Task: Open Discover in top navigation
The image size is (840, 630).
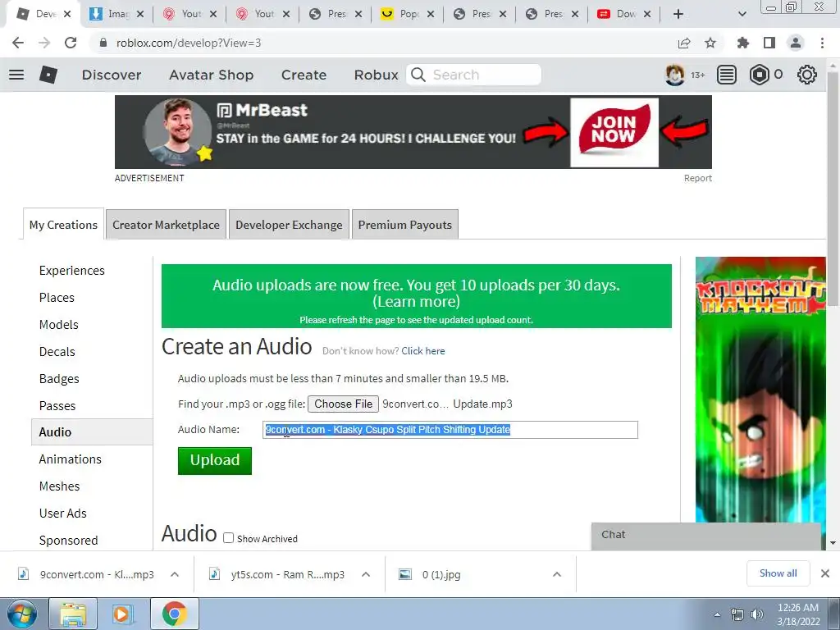Action: (112, 75)
